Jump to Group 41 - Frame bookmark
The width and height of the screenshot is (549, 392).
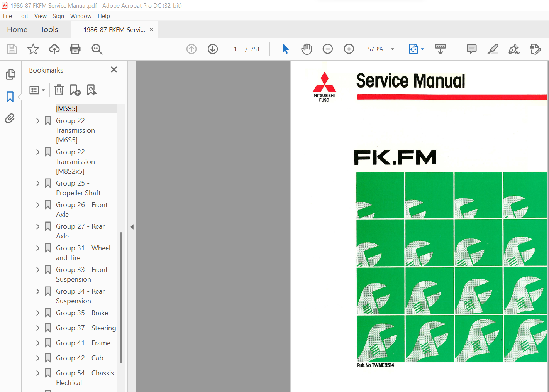click(83, 343)
